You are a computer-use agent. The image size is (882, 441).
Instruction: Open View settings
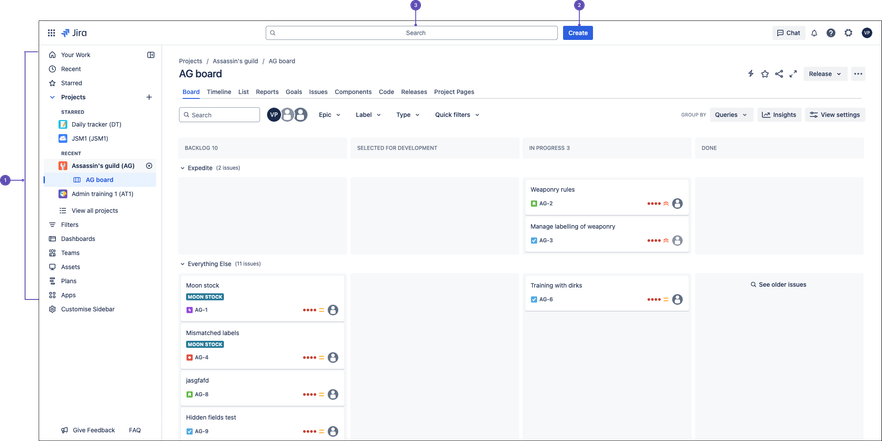(x=835, y=115)
